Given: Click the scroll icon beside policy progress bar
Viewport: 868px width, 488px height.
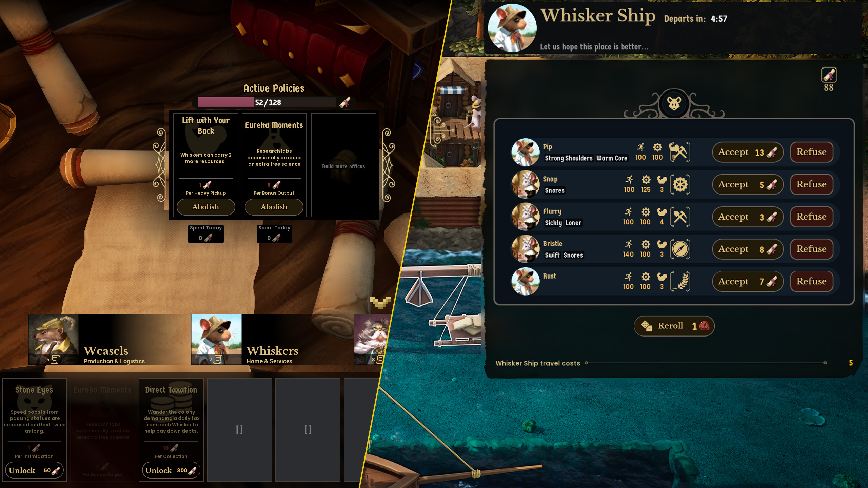Looking at the screenshot, I should [x=346, y=102].
